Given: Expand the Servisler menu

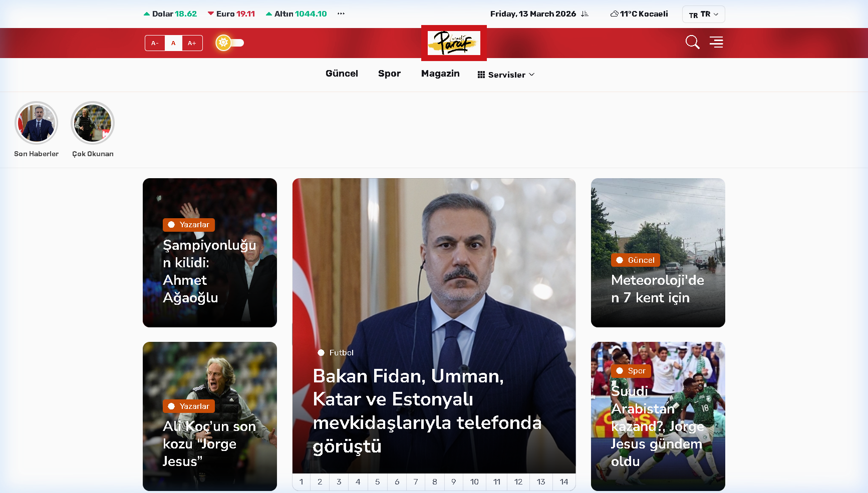Looking at the screenshot, I should (x=506, y=74).
